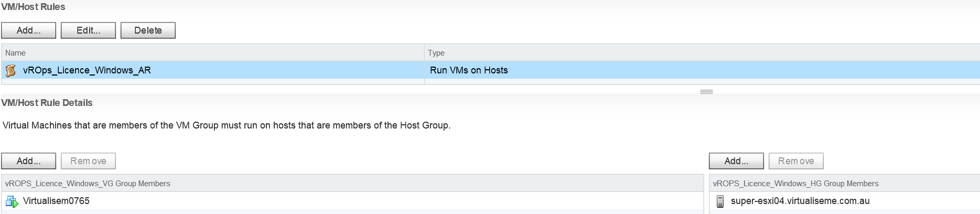
Task: Sort rules by Type column header
Action: [x=702, y=53]
